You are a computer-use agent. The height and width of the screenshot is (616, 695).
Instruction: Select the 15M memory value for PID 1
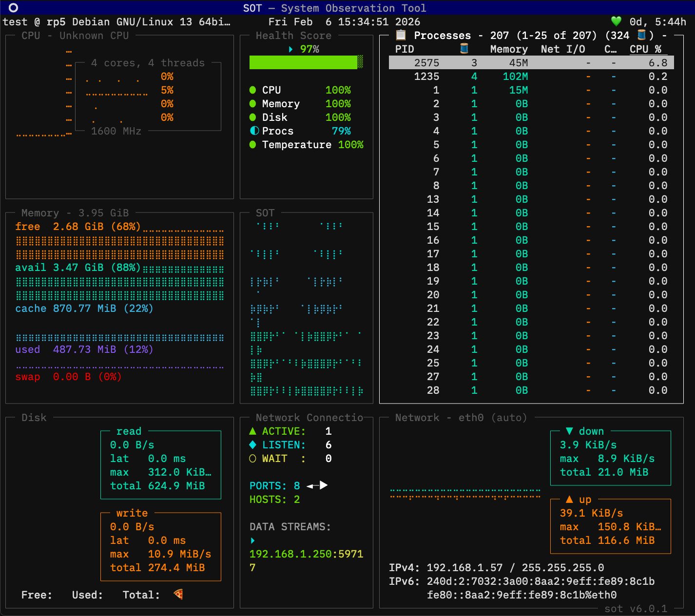click(519, 90)
